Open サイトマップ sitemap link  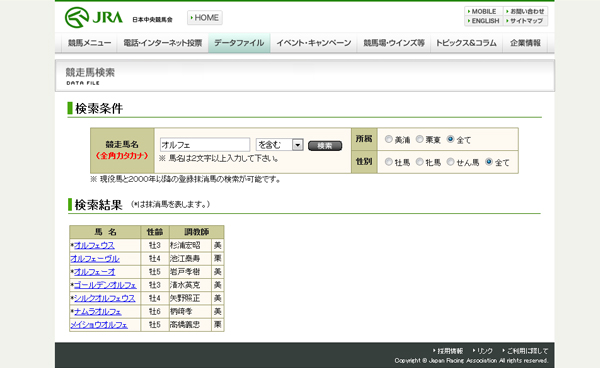click(525, 21)
